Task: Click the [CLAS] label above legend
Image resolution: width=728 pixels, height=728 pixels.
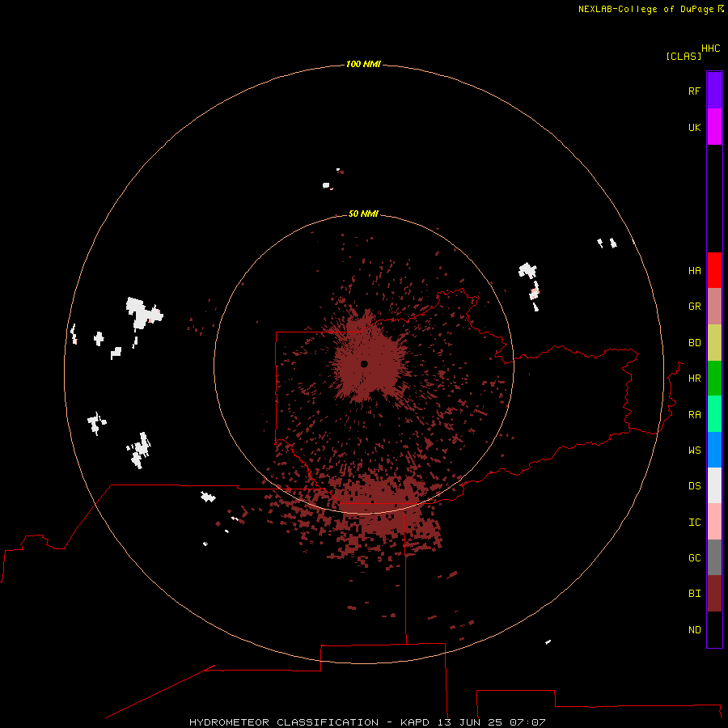Action: point(684,56)
